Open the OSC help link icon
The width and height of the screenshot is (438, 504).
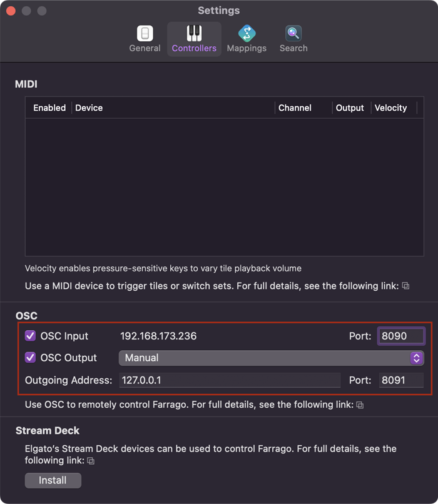[x=360, y=405]
